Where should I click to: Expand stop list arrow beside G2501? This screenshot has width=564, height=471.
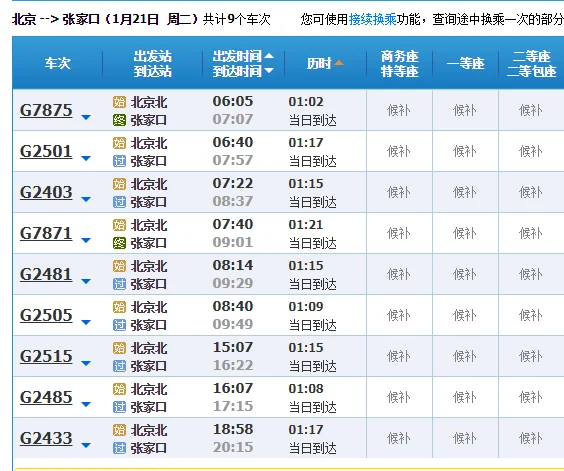[x=86, y=158]
